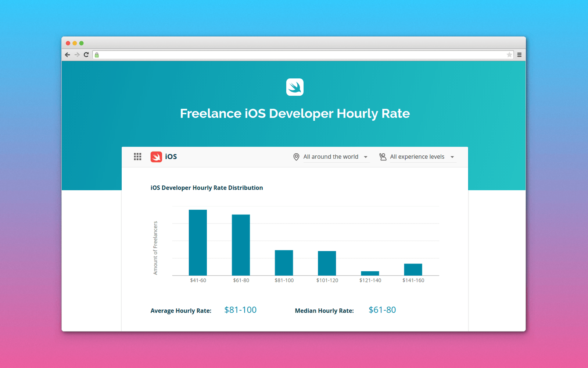Screen dimensions: 588x368
Task: Click the arrow next to 'All experience levels'
Action: coord(452,157)
